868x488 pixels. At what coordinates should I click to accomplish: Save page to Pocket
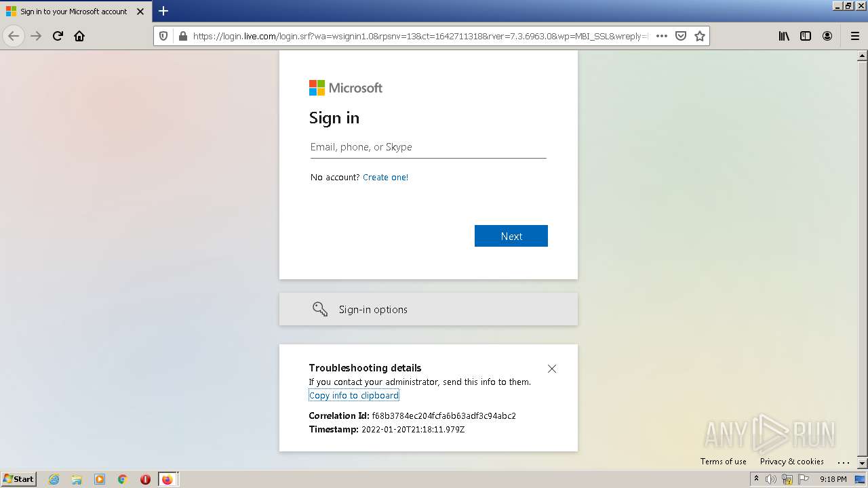[681, 36]
